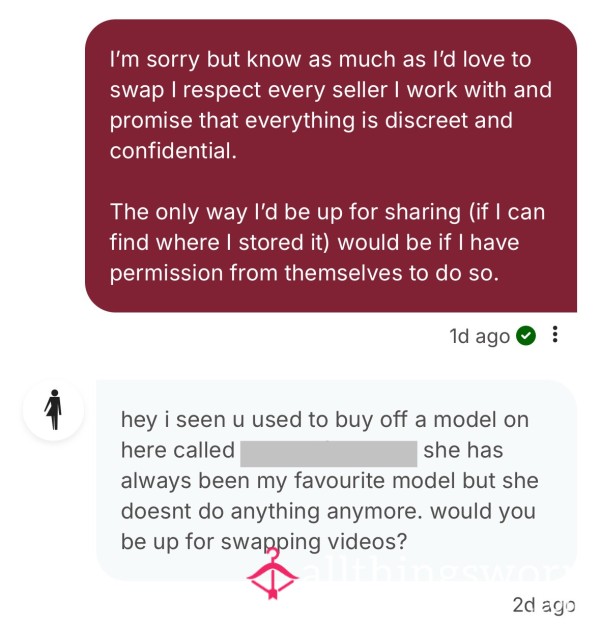Click the pink hanger watermark logo
This screenshot has height=628, width=600.
click(272, 574)
